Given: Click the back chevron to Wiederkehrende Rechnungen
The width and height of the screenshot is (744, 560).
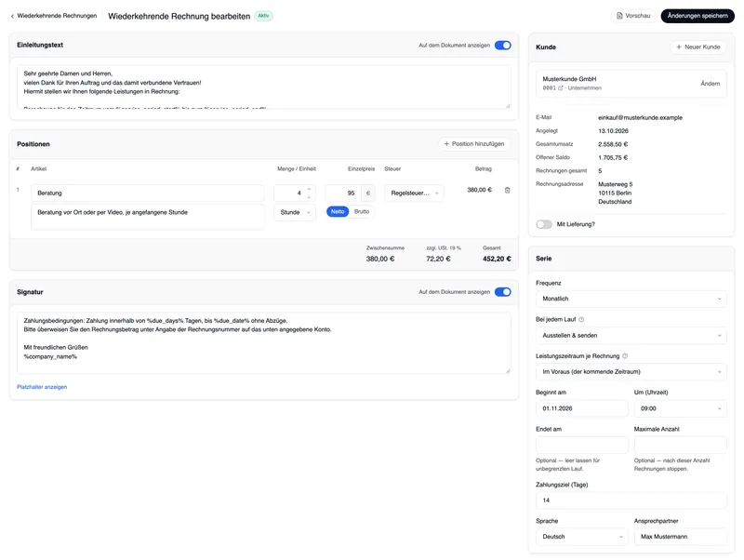Looking at the screenshot, I should pyautogui.click(x=12, y=16).
